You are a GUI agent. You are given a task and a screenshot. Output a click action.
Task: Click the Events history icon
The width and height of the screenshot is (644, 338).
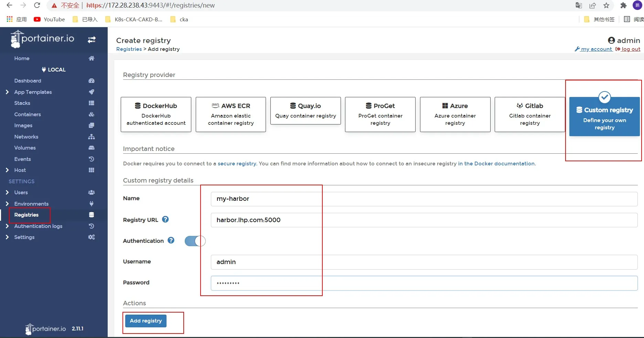[92, 159]
